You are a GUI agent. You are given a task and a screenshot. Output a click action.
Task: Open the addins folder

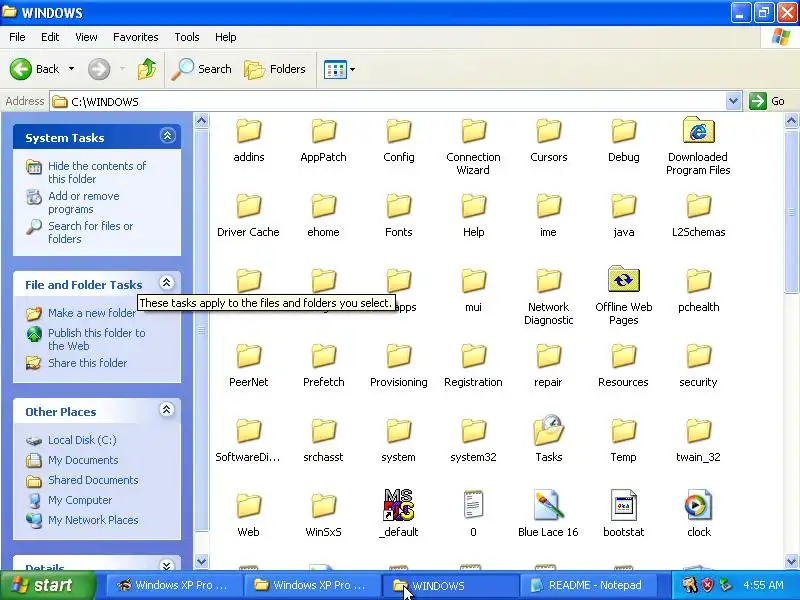tap(248, 141)
